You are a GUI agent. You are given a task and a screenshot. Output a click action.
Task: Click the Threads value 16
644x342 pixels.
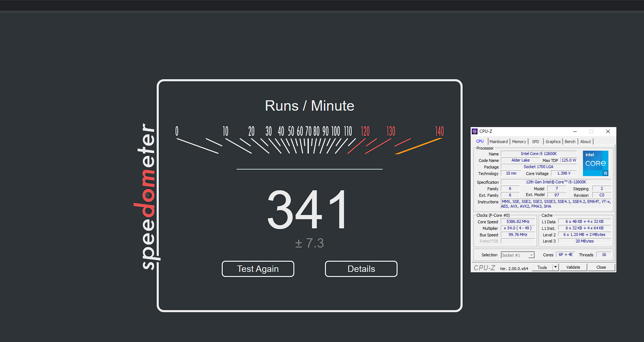tap(604, 255)
